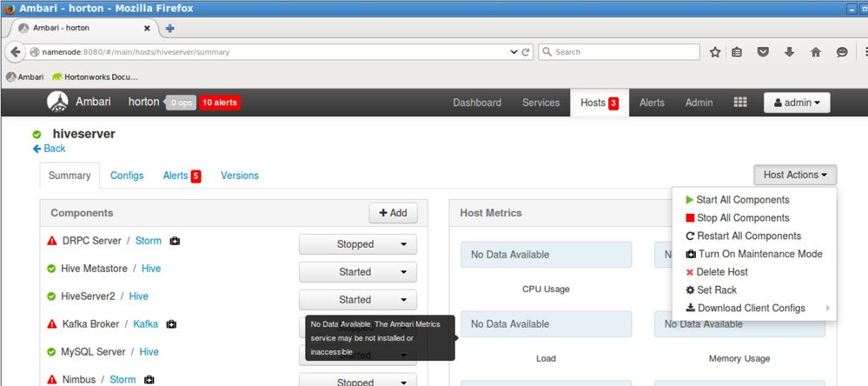Open the Hive link beside HiveServer2
The height and width of the screenshot is (386, 868).
click(138, 296)
